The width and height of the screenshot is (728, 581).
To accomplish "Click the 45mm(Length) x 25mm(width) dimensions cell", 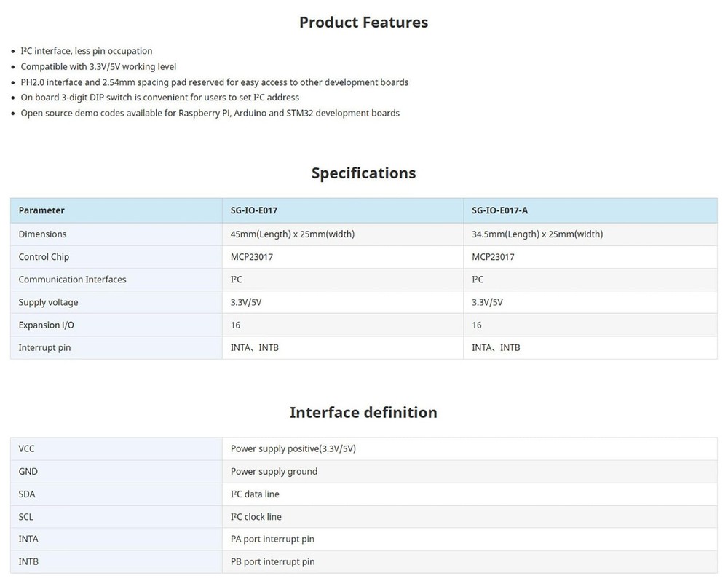I will 292,234.
